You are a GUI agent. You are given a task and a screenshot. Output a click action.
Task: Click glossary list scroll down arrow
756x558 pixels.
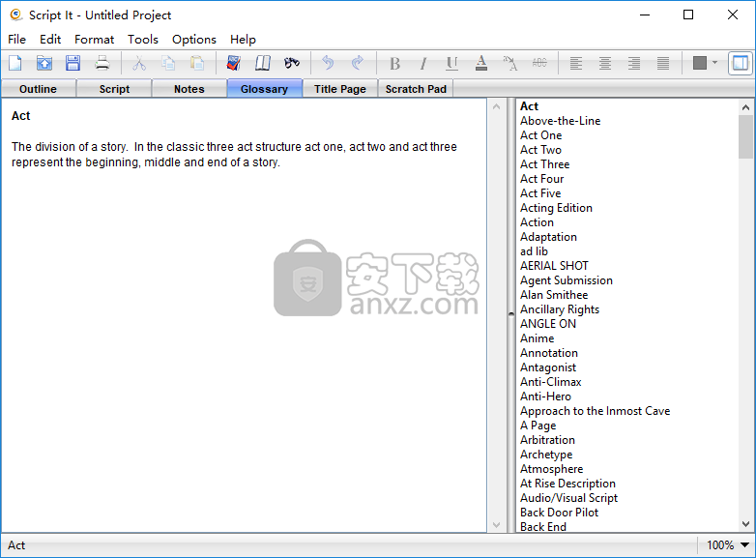(746, 524)
